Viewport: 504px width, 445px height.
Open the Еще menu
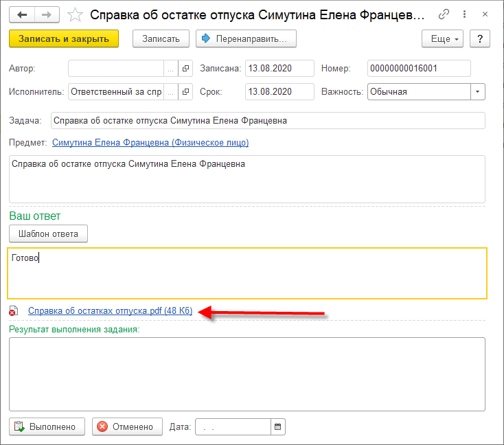[x=446, y=38]
